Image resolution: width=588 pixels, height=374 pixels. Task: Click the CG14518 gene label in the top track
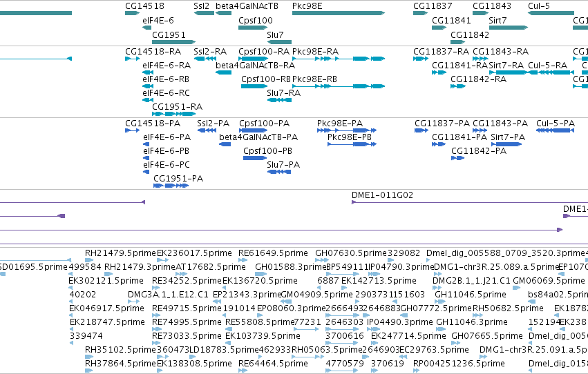(144, 6)
